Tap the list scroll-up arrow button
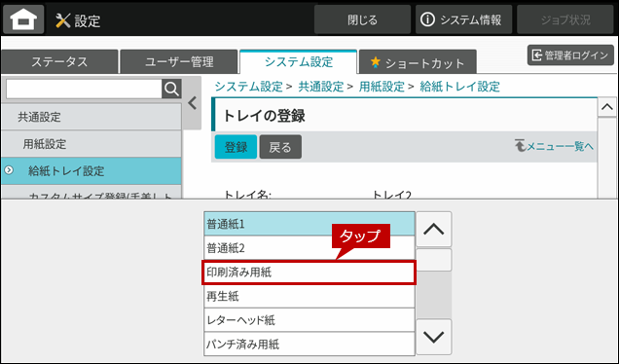 point(434,230)
